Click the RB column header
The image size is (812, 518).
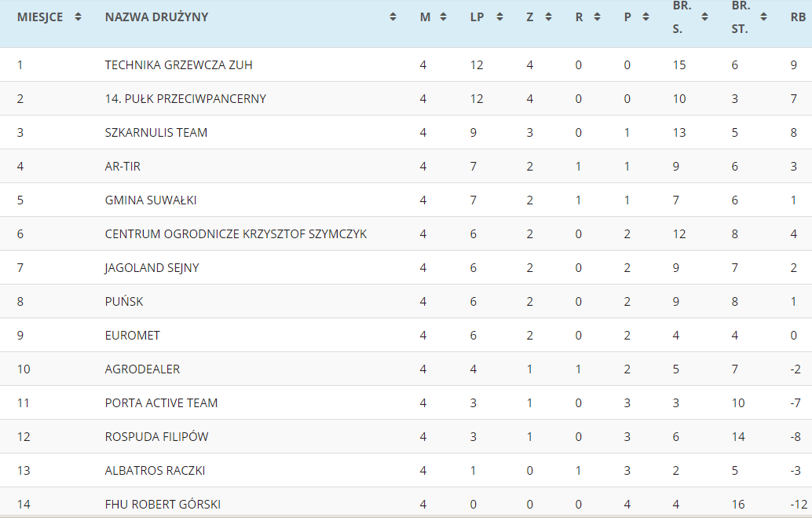(798, 17)
